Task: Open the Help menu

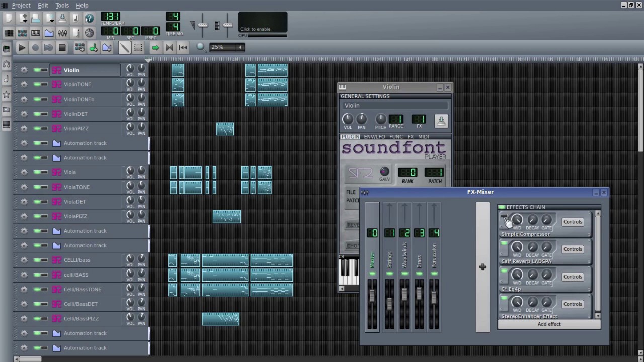Action: coord(82,5)
